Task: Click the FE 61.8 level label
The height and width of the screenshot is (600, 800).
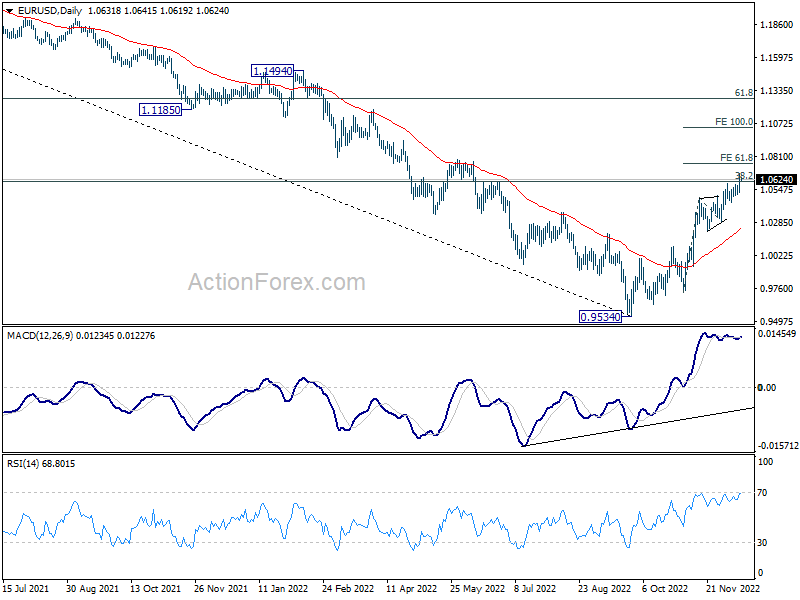Action: point(736,158)
